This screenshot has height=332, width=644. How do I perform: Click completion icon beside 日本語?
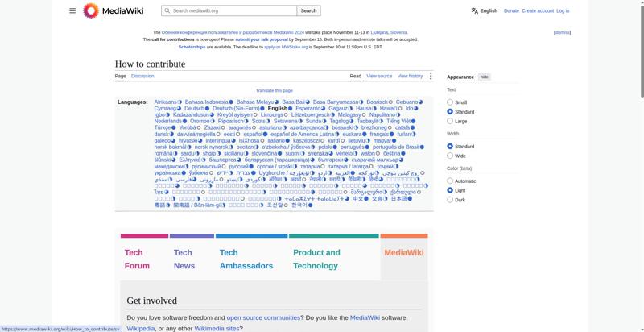pos(410,199)
